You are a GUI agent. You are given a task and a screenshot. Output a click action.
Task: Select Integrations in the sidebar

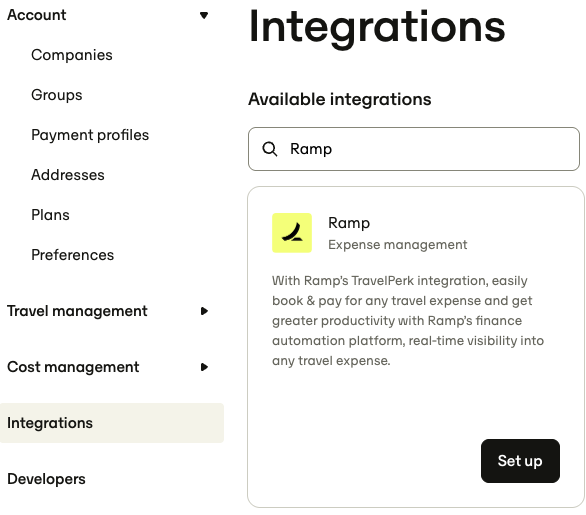tap(112, 423)
